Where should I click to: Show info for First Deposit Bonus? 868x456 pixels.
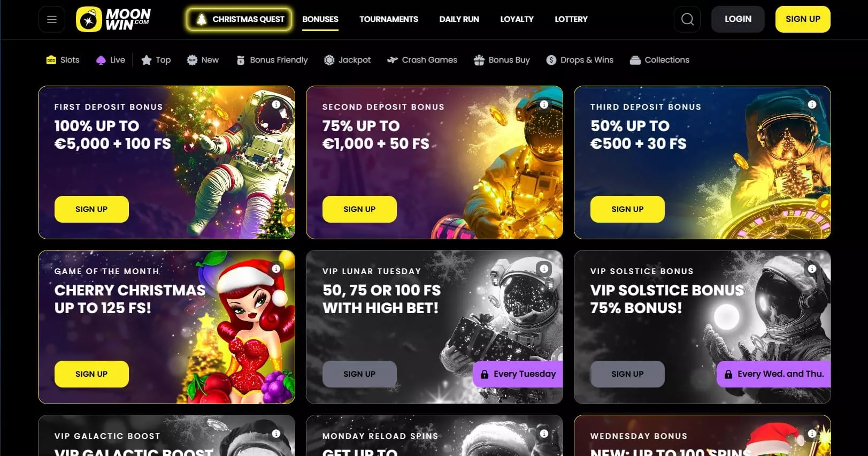[x=276, y=104]
